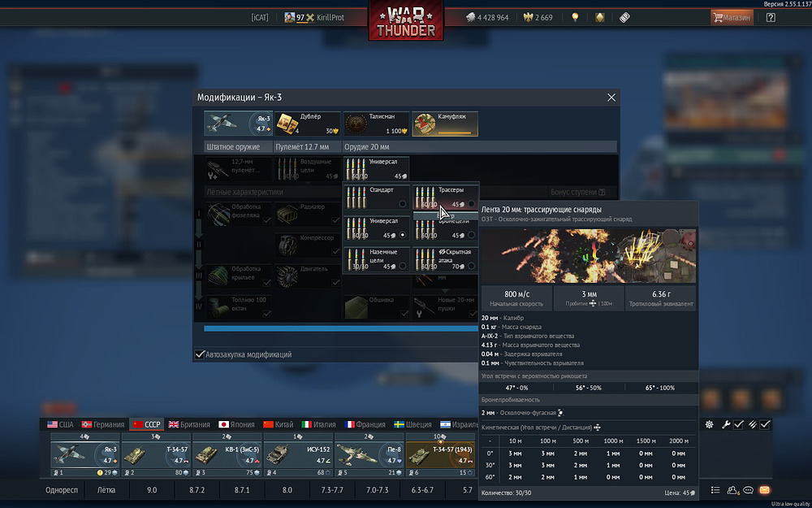Open the Камуфляж camouflage item

pyautogui.click(x=445, y=124)
